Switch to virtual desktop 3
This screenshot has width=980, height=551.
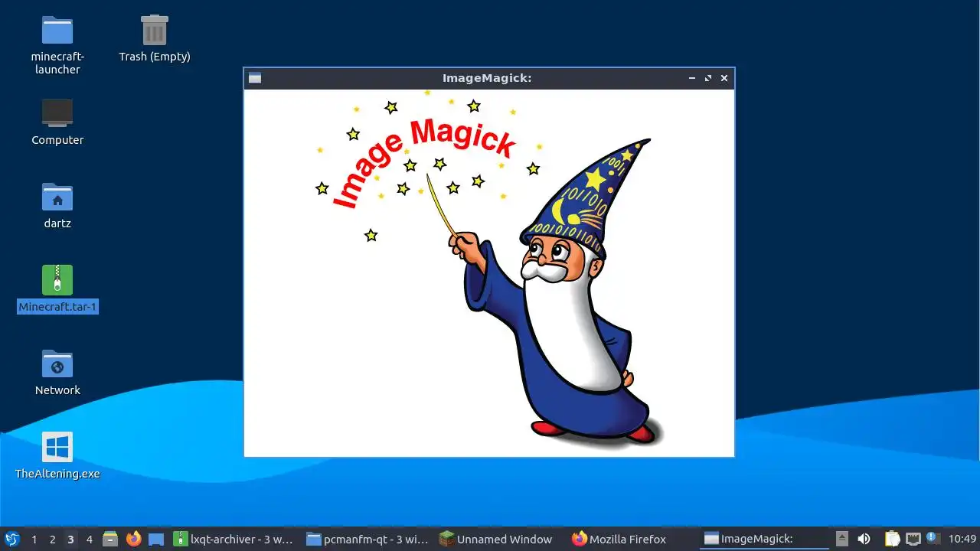[70, 540]
